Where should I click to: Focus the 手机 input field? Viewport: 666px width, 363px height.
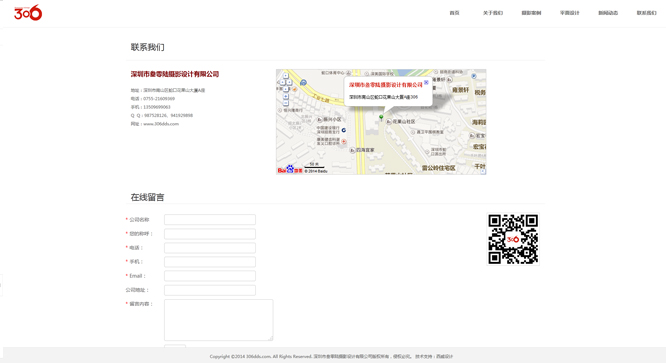pyautogui.click(x=210, y=262)
